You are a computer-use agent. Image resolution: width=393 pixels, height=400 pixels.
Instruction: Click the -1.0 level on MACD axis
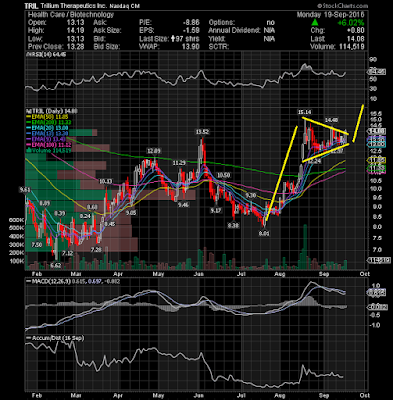(376, 325)
